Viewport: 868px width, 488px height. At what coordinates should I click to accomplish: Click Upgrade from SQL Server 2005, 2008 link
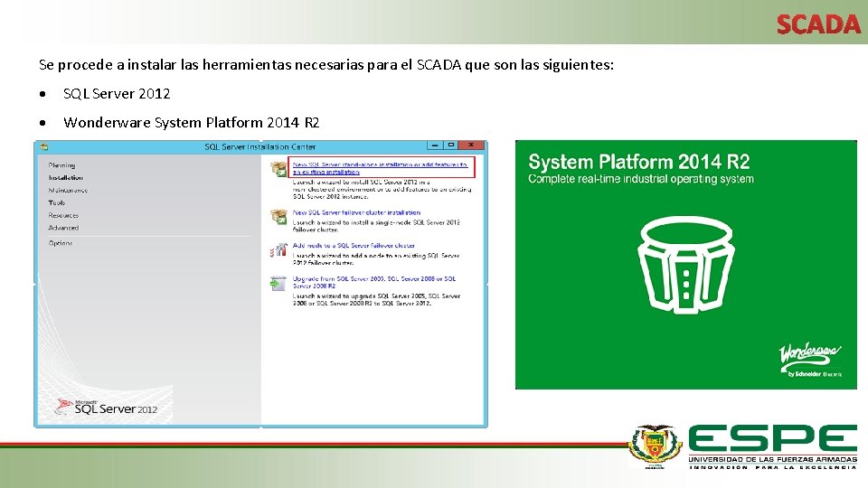point(374,282)
